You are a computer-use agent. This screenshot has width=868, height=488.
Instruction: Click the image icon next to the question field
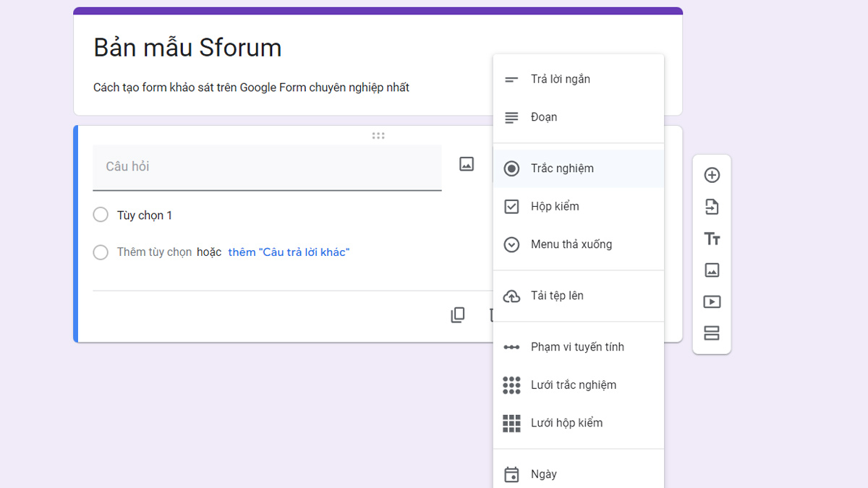coord(467,164)
